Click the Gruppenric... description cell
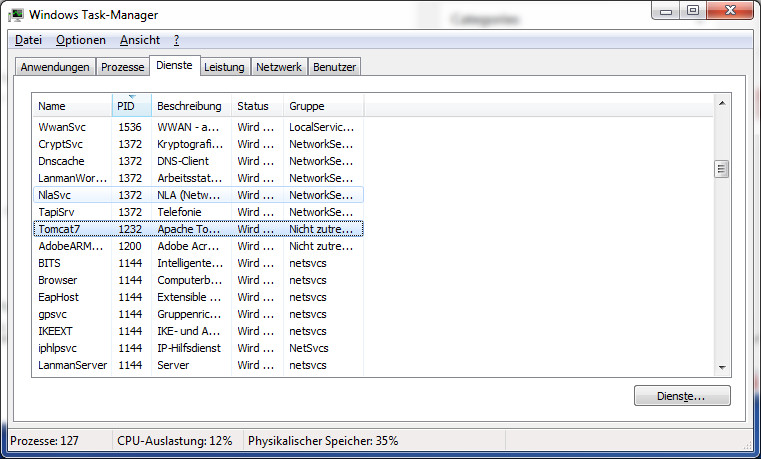This screenshot has height=459, width=761. click(189, 314)
